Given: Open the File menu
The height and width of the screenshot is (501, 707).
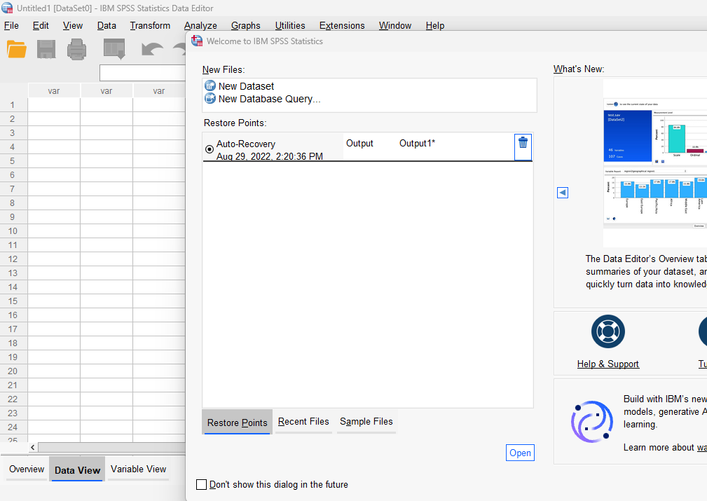Looking at the screenshot, I should click(x=11, y=26).
